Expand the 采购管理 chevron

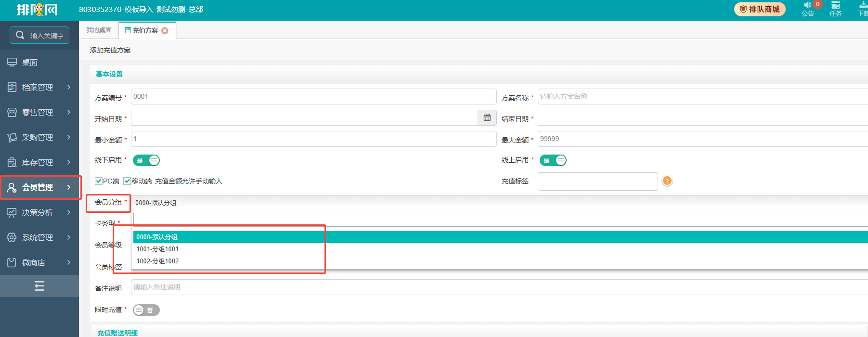point(69,137)
